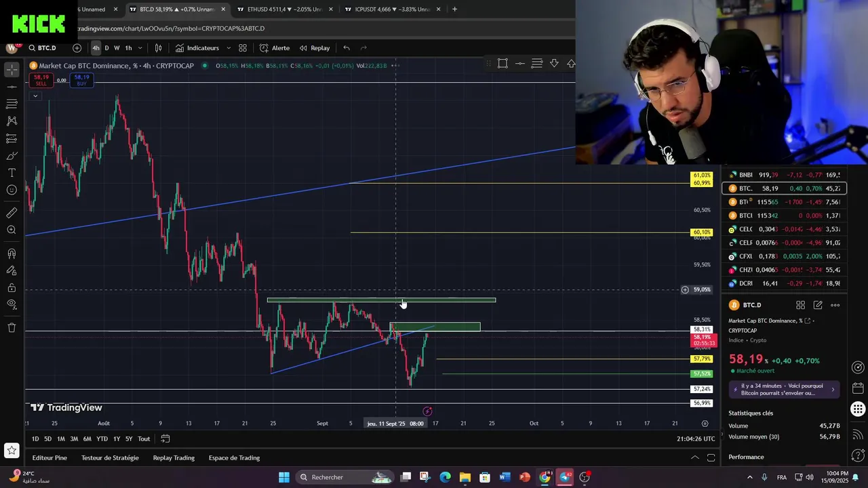Open the Replay Trading panel
868x488 pixels.
[174, 458]
